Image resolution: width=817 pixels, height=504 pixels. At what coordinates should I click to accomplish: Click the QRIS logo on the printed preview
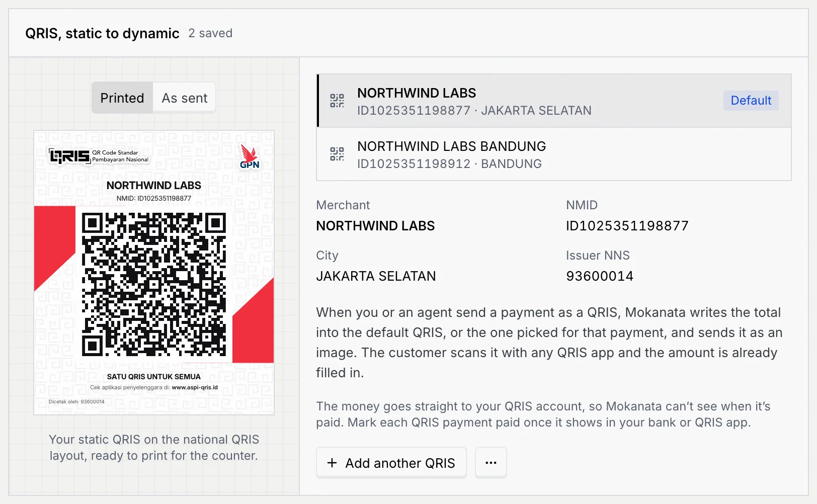99,156
